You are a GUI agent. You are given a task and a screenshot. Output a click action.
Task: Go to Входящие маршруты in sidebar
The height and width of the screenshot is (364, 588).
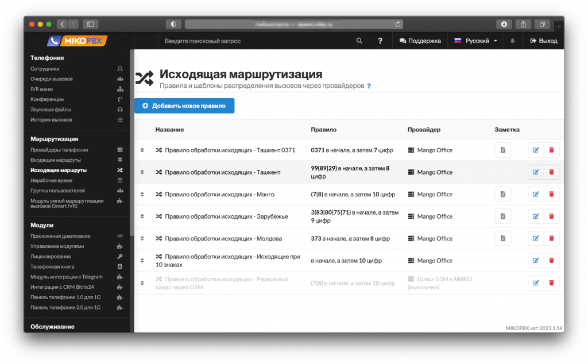click(x=56, y=160)
